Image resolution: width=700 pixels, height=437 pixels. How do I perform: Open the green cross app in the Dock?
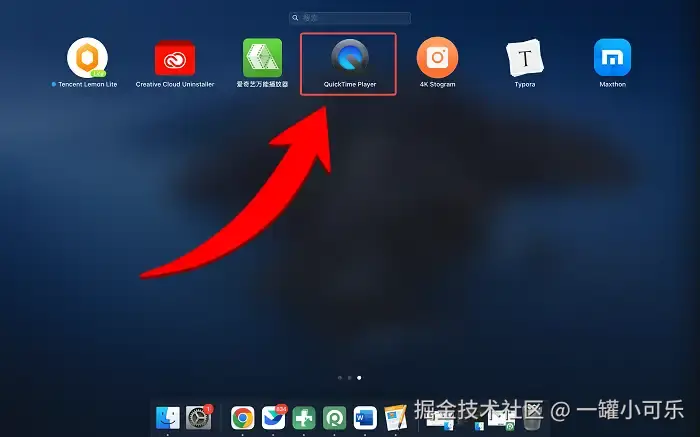pos(304,418)
